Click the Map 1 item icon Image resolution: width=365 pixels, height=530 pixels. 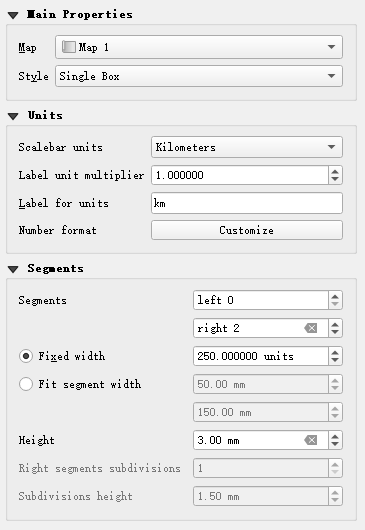click(x=68, y=47)
